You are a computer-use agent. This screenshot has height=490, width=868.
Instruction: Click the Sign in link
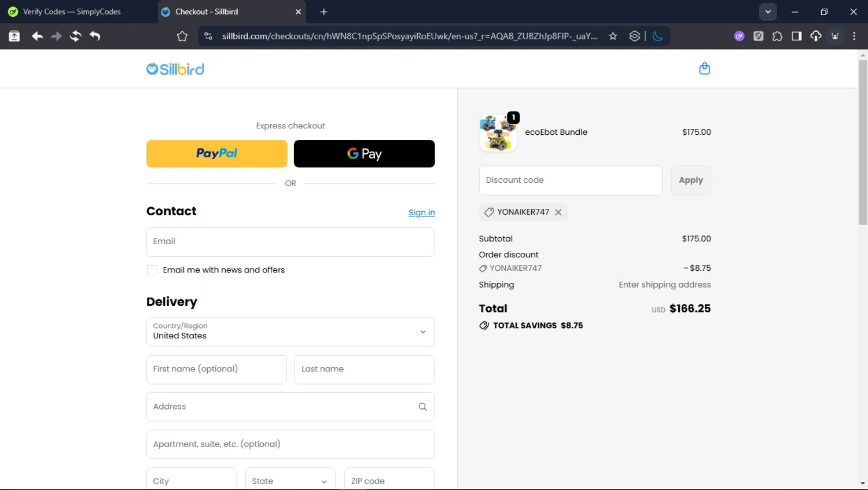pos(422,213)
